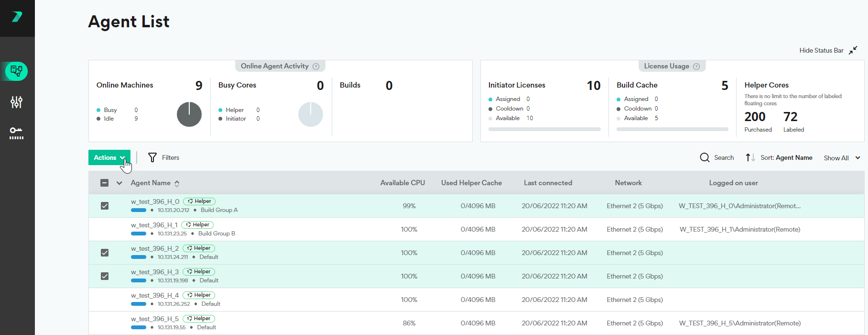Open the license key sidebar icon
This screenshot has width=868, height=335.
coord(17,133)
